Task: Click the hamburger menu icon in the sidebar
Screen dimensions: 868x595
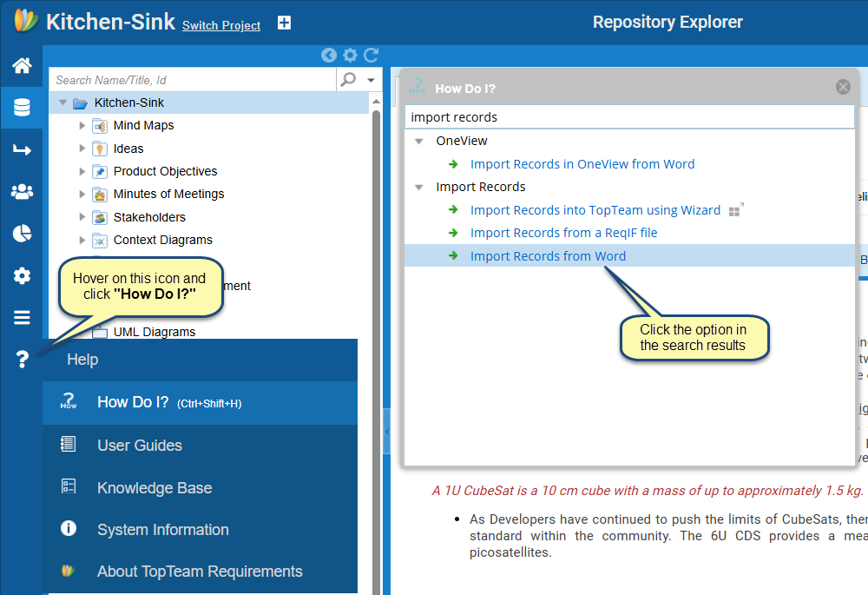Action: tap(23, 317)
